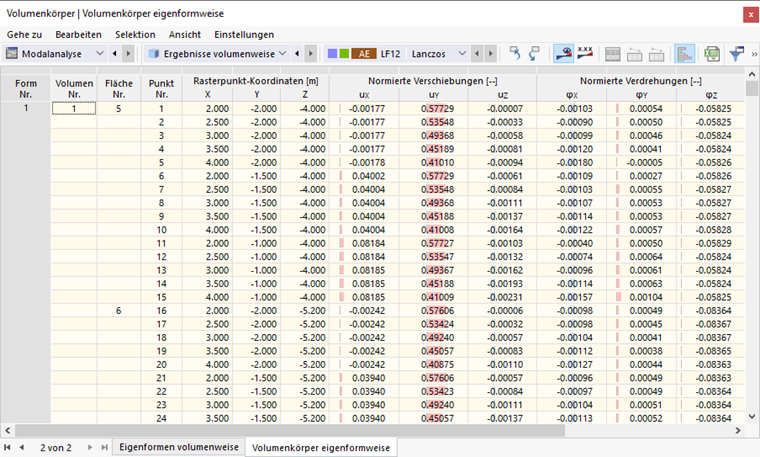The width and height of the screenshot is (760, 457).
Task: Expand the Ergebnisse volumenweise dropdown
Action: [283, 53]
